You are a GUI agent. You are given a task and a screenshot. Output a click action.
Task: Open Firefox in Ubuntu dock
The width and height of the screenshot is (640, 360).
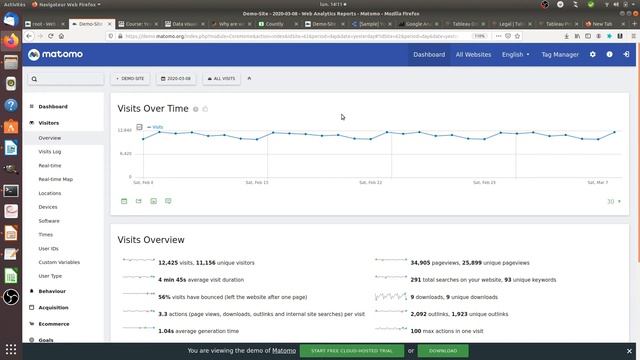tap(11, 41)
